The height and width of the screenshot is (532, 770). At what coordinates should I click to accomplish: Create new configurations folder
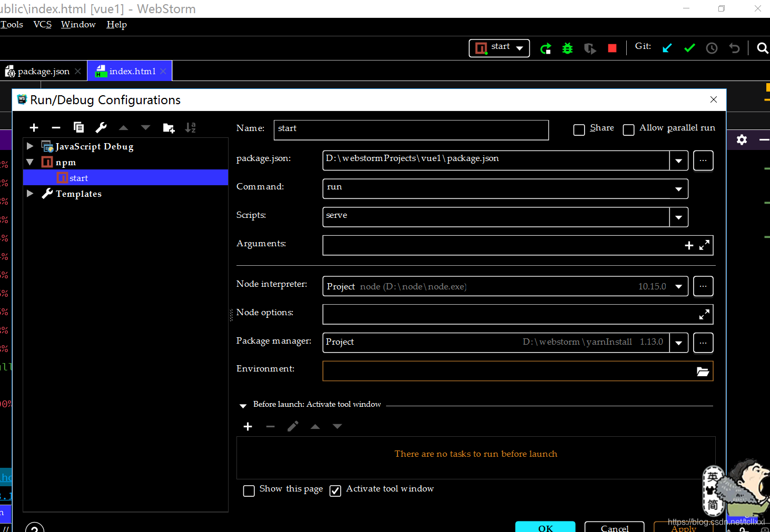[x=169, y=128]
